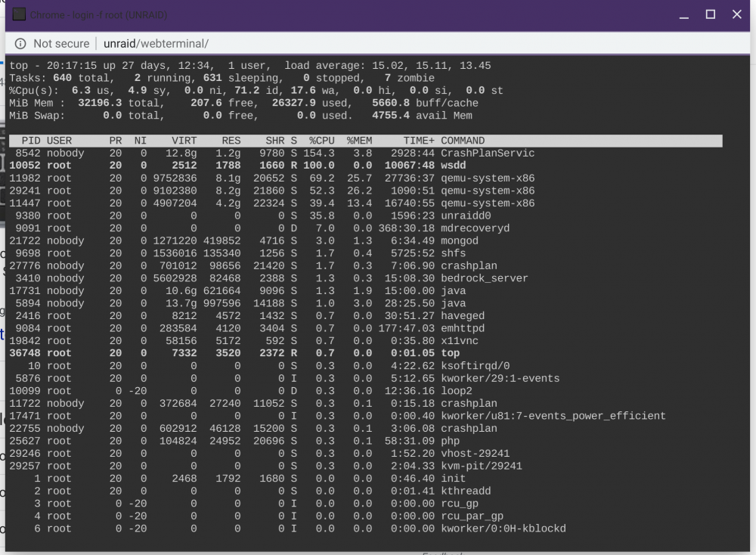Click the PID column header
The image size is (756, 555).
[31, 141]
